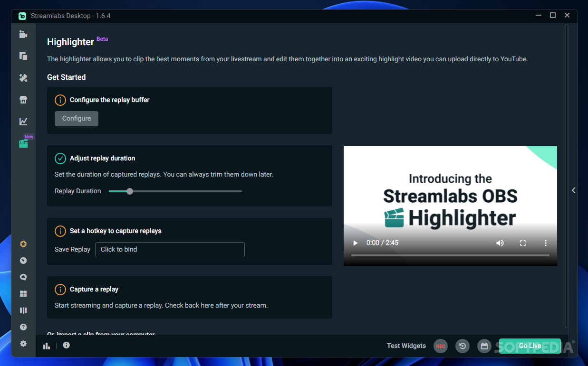Open the Themes wand icon
The width and height of the screenshot is (588, 366).
pyautogui.click(x=23, y=78)
